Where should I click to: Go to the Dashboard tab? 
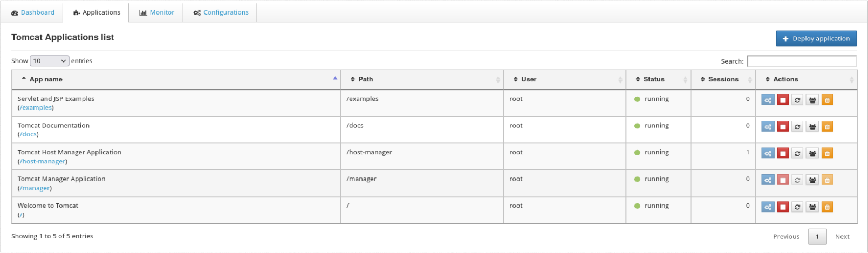click(33, 12)
